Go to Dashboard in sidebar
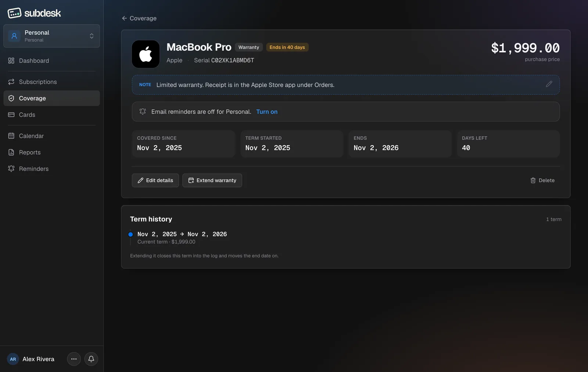The height and width of the screenshot is (372, 588). point(51,61)
